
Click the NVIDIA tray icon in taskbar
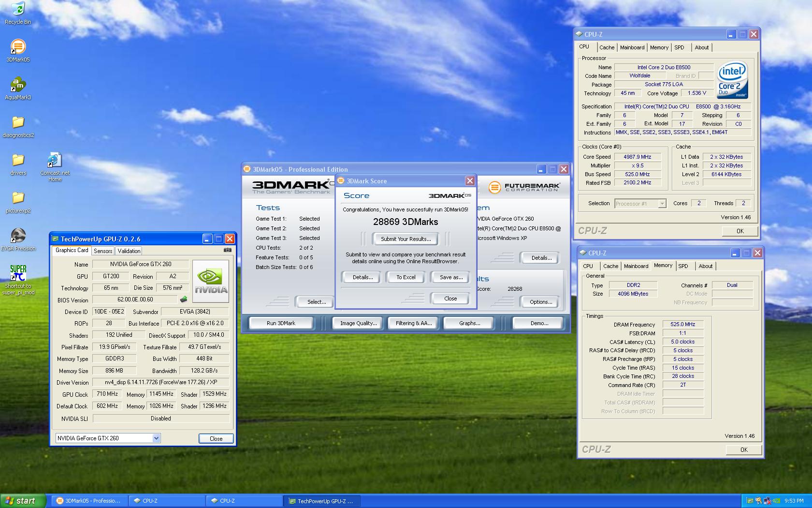tap(776, 501)
